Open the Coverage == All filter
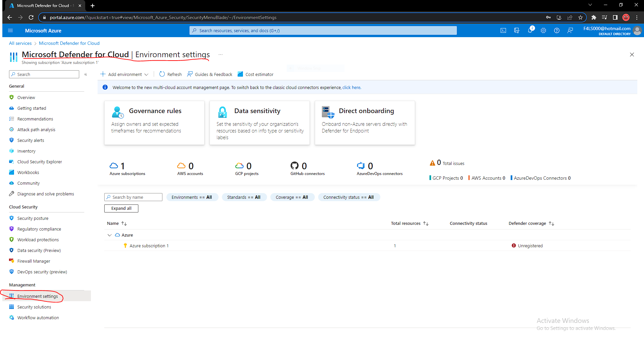644x348 pixels. tap(292, 197)
